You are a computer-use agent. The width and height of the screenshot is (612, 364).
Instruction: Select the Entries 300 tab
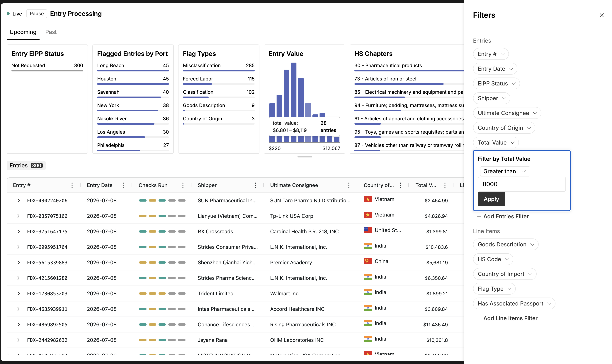coord(26,166)
